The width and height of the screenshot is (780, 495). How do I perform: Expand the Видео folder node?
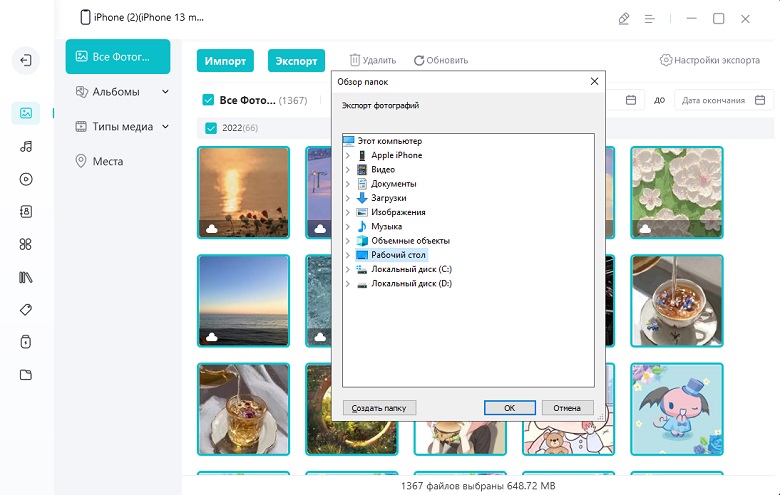[x=348, y=170]
